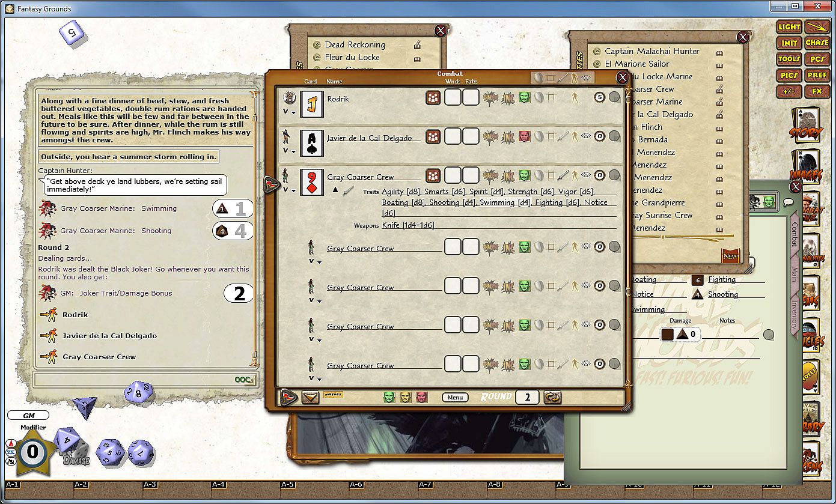Click the d20 die at bottom left
Screen dimensions: 836x504
[x=111, y=453]
